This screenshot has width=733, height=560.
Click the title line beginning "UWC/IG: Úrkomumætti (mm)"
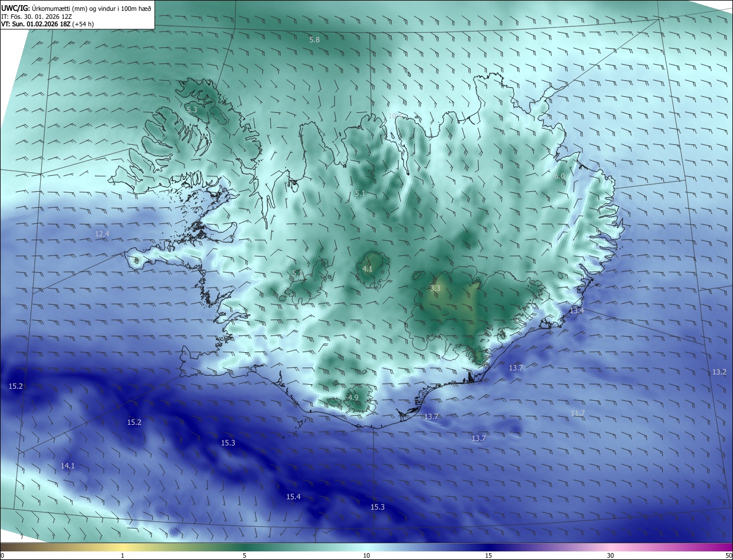pos(76,9)
